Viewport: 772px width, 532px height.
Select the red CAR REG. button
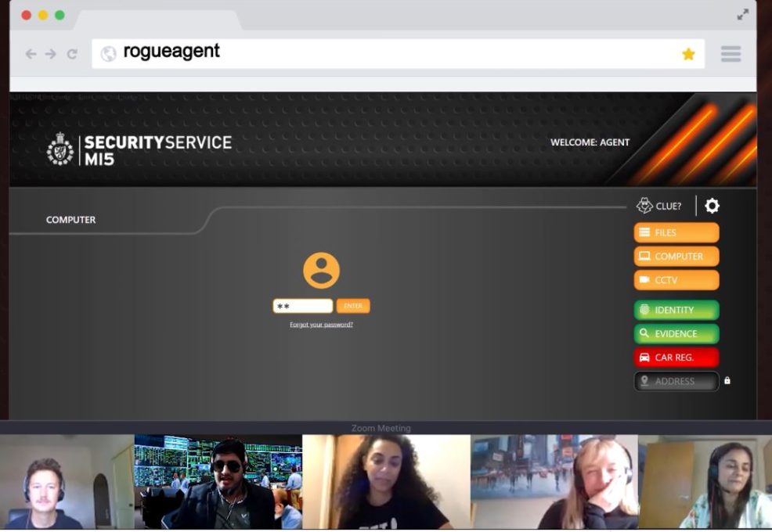pyautogui.click(x=676, y=358)
